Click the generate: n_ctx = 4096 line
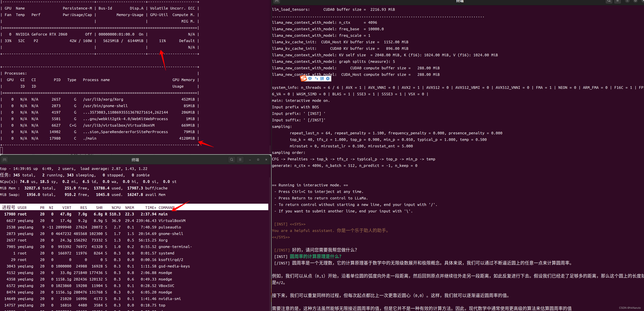 pos(345,165)
